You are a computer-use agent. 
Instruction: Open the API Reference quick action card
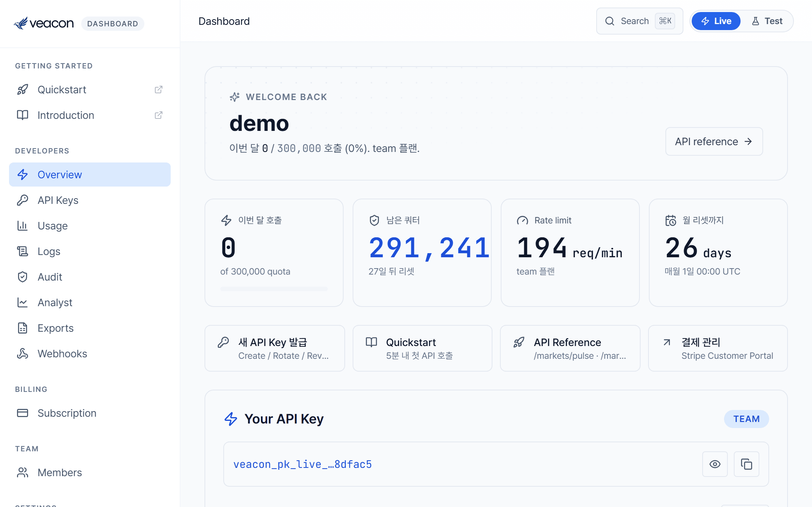coord(570,348)
